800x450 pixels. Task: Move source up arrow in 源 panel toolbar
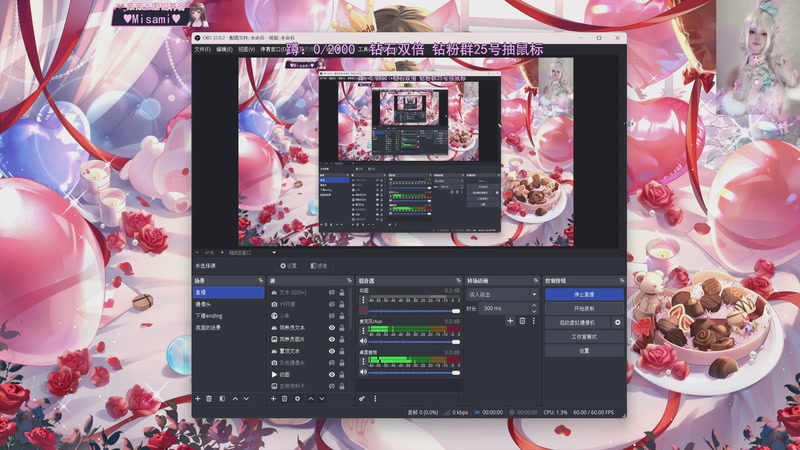[311, 398]
